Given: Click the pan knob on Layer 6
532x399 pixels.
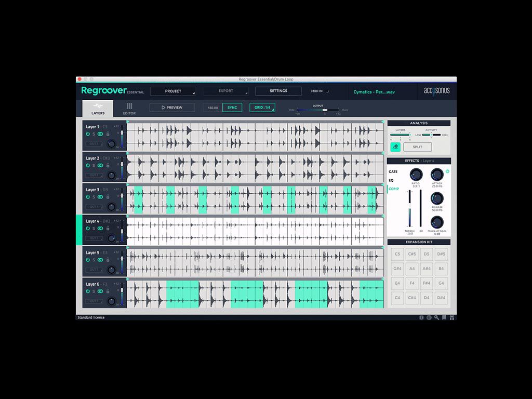Looking at the screenshot, I should pyautogui.click(x=111, y=301).
